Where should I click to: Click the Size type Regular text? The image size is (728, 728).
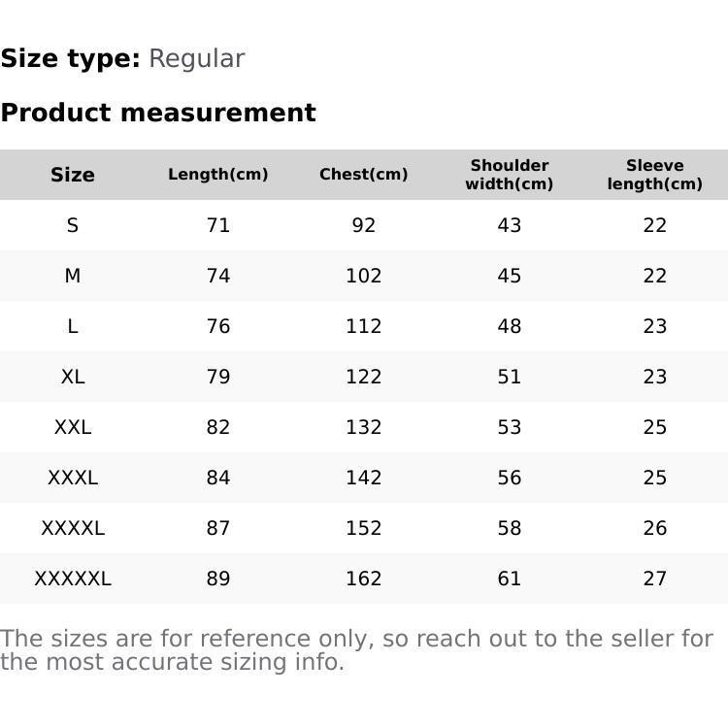coord(122,59)
